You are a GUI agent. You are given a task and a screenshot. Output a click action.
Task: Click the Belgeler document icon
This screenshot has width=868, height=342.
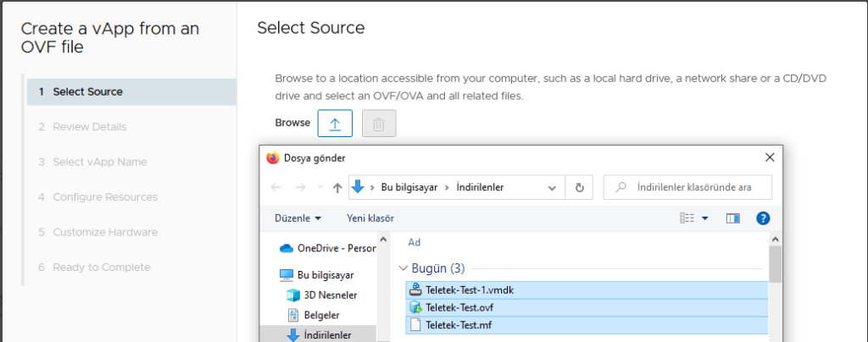tap(293, 315)
